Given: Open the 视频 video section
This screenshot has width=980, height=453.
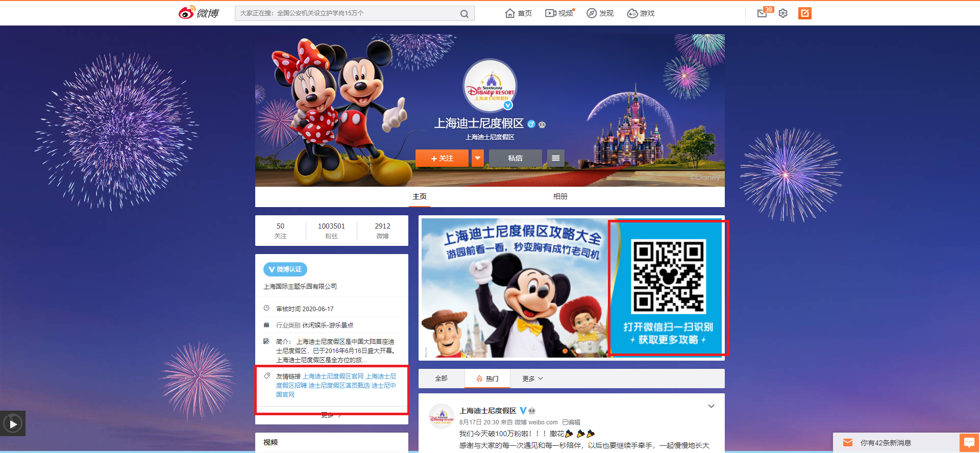Looking at the screenshot, I should 560,13.
